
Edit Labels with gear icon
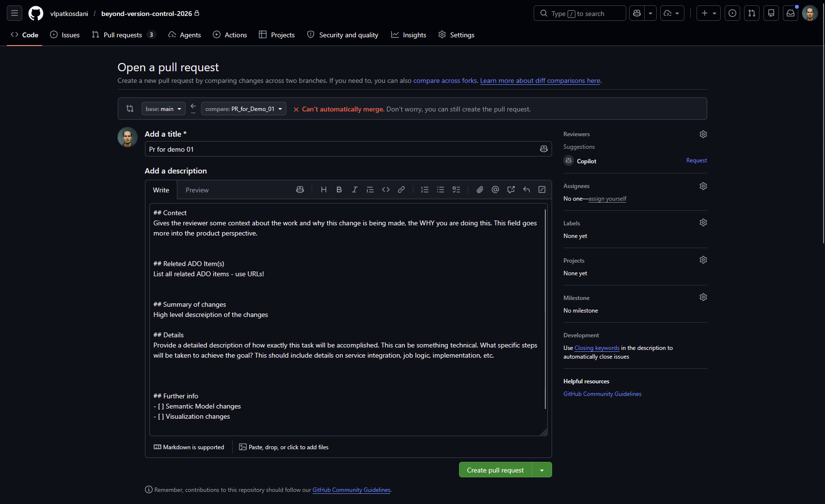[703, 222]
